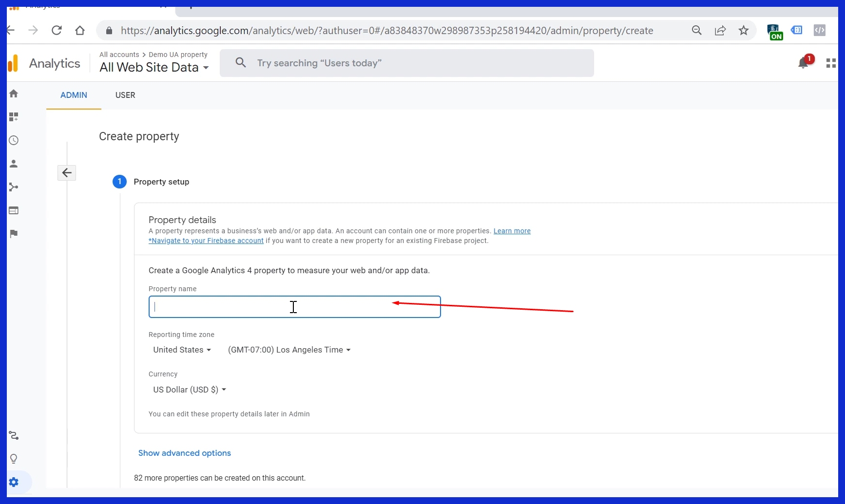Click the Property setup step label
Screen dimensions: 845x504
[x=161, y=182]
